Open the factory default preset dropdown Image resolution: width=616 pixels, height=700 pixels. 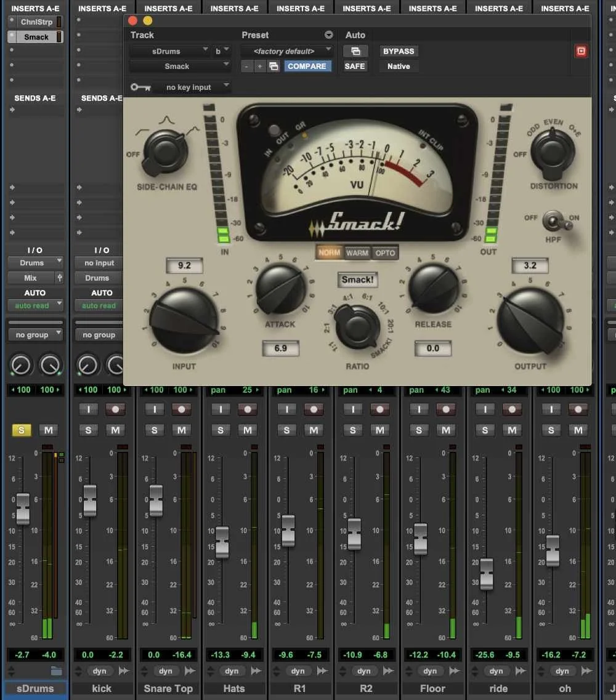tap(286, 51)
